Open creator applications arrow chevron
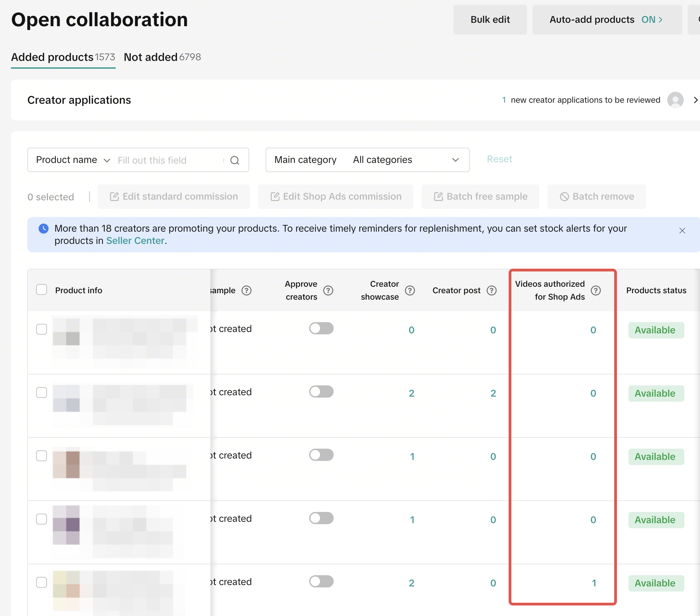This screenshot has width=700, height=616. (695, 100)
